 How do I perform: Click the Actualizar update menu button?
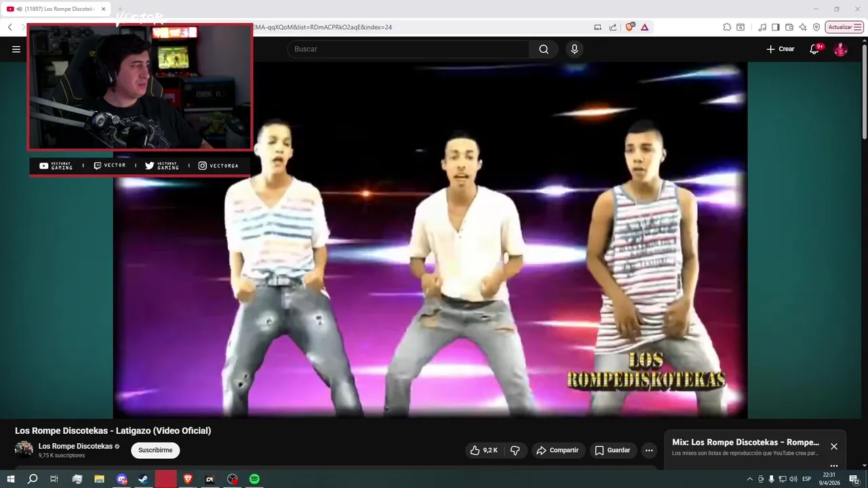[x=844, y=27]
